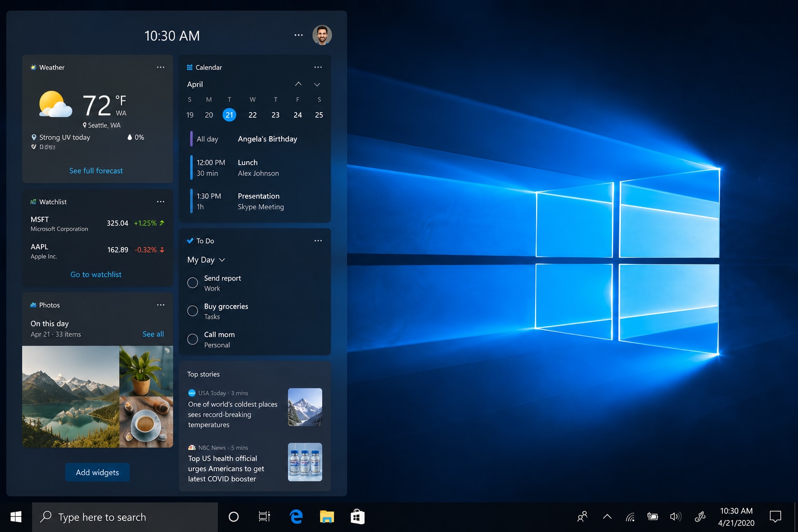This screenshot has width=798, height=532.
Task: Open the volume speaker tray icon
Action: pyautogui.click(x=675, y=516)
